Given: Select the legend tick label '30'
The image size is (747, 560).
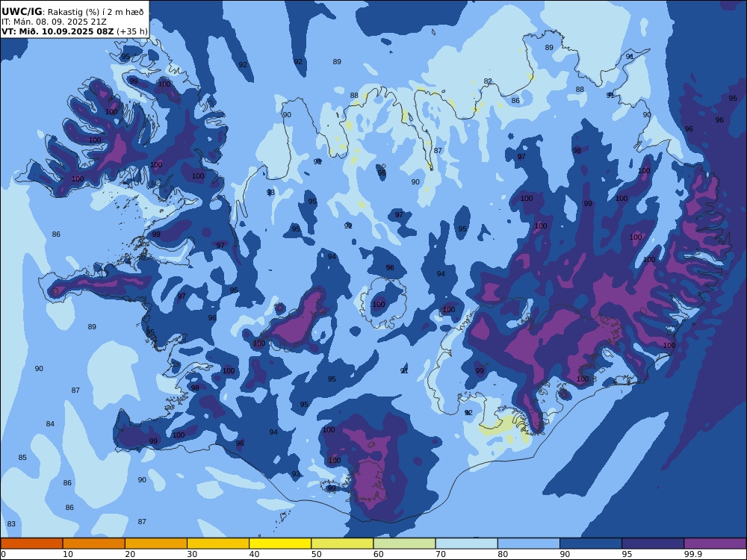Looking at the screenshot, I should pyautogui.click(x=192, y=554).
